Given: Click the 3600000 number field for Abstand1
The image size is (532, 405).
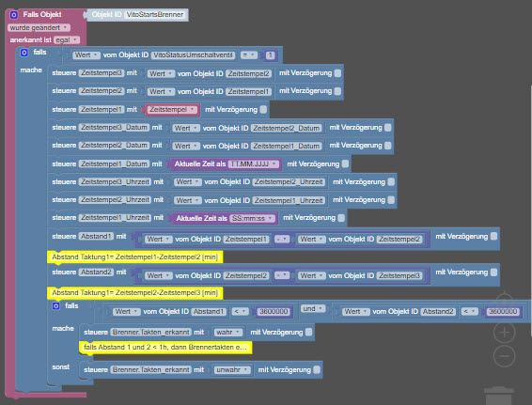Looking at the screenshot, I should coord(274,311).
